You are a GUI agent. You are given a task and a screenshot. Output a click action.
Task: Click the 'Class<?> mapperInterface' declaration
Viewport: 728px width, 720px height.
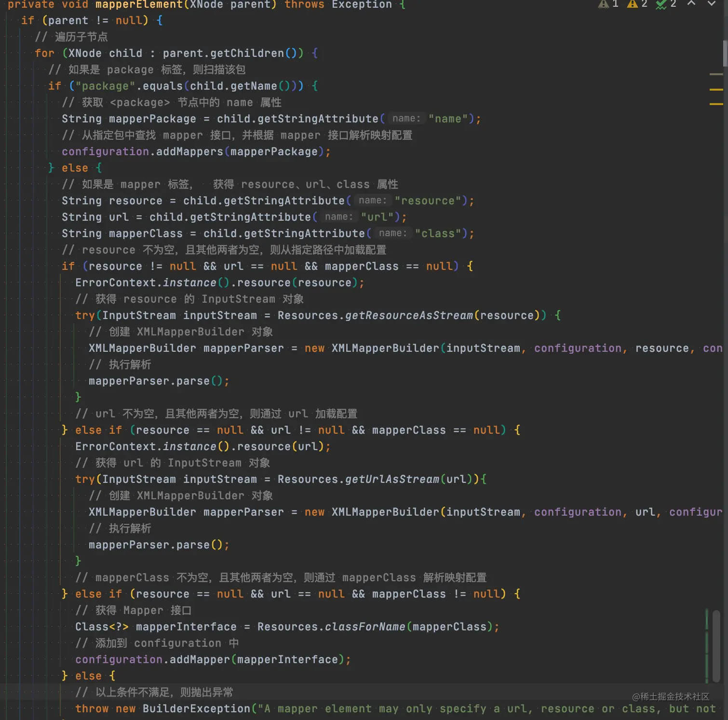(x=156, y=627)
